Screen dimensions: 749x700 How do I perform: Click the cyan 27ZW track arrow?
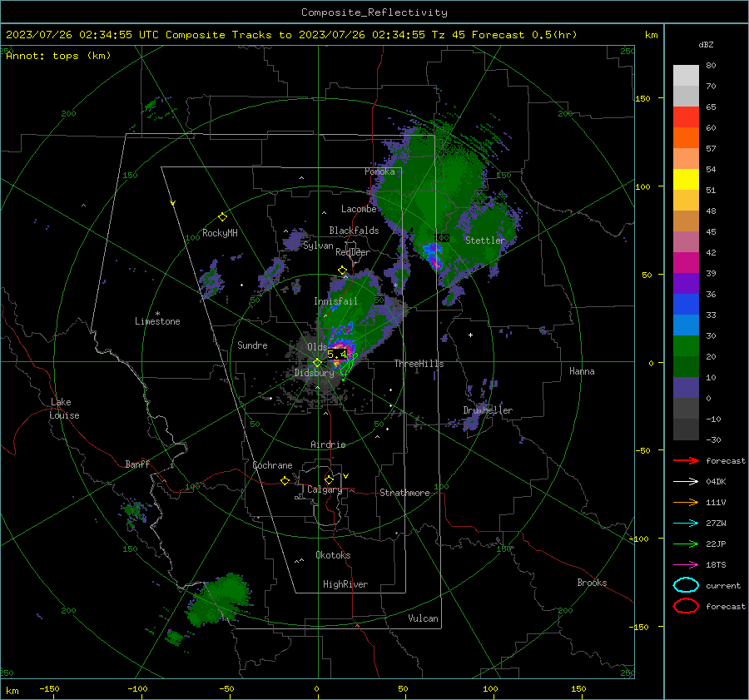point(686,524)
